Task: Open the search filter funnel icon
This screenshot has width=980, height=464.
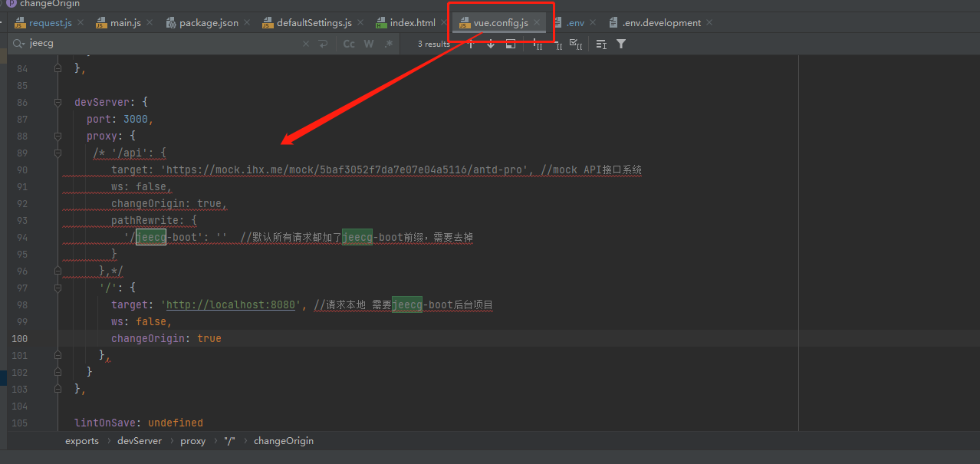Action: pos(621,44)
